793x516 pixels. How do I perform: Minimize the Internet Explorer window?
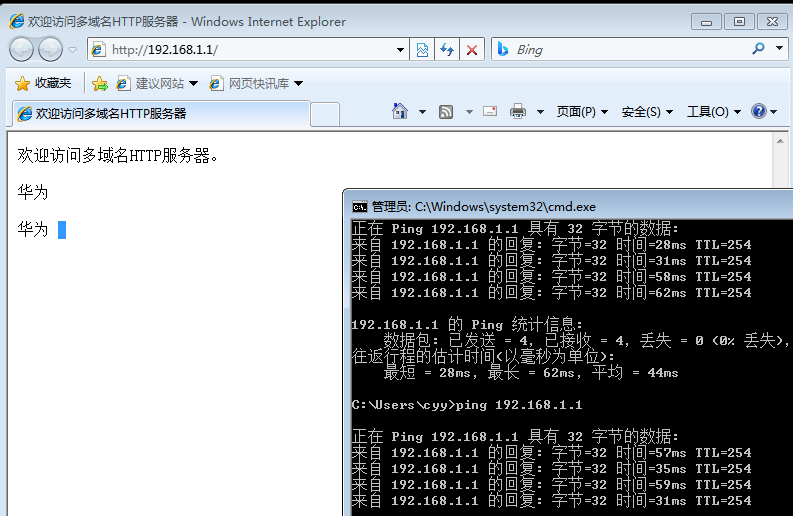(707, 22)
